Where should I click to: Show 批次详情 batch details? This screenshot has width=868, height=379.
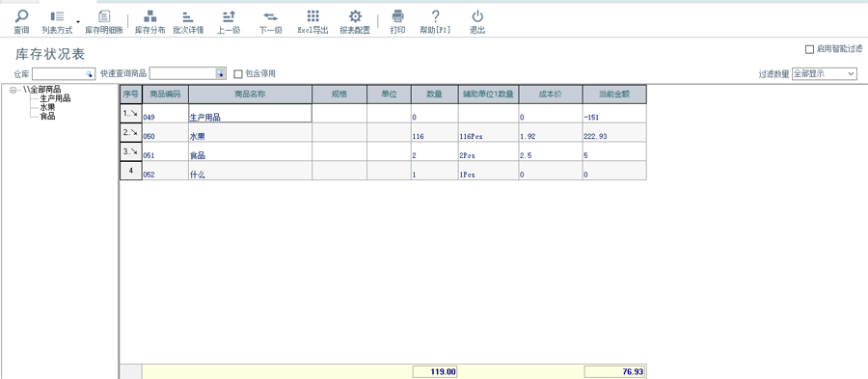pyautogui.click(x=188, y=16)
